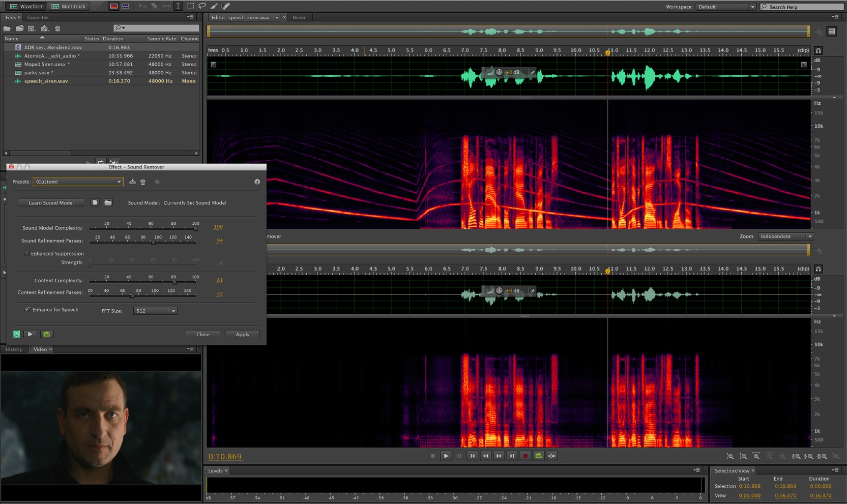847x504 pixels.
Task: Select the Marquee Selection tool
Action: pyautogui.click(x=190, y=6)
